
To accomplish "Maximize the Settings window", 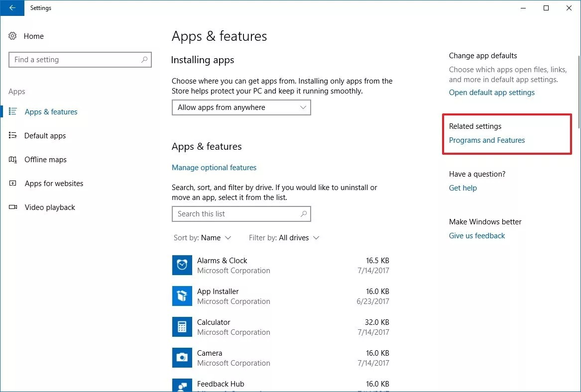I will pos(546,8).
